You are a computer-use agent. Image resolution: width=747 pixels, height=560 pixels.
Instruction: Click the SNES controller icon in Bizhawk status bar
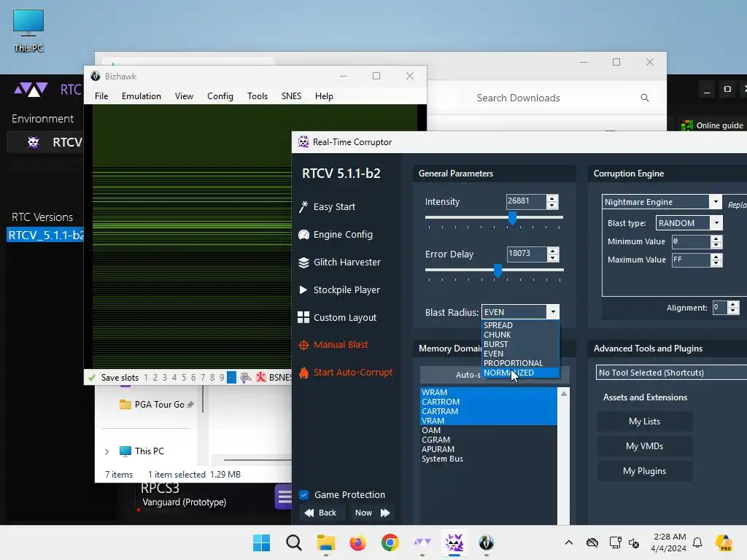246,377
